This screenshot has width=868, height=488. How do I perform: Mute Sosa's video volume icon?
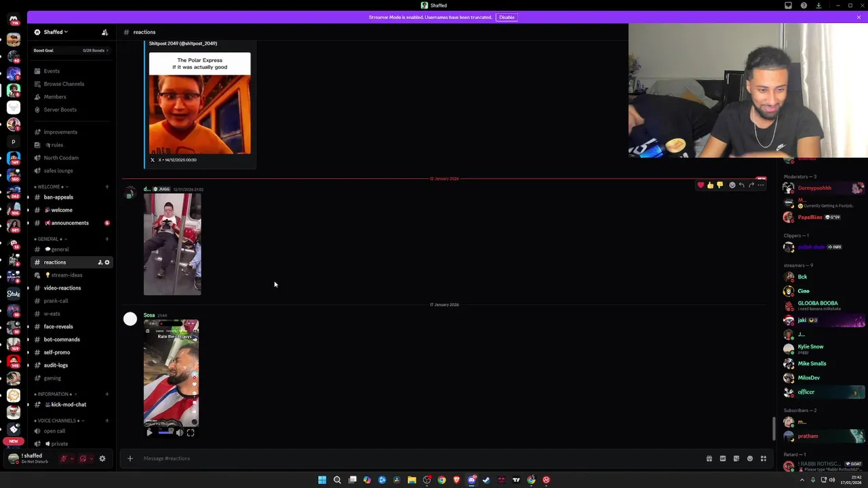[x=180, y=432]
